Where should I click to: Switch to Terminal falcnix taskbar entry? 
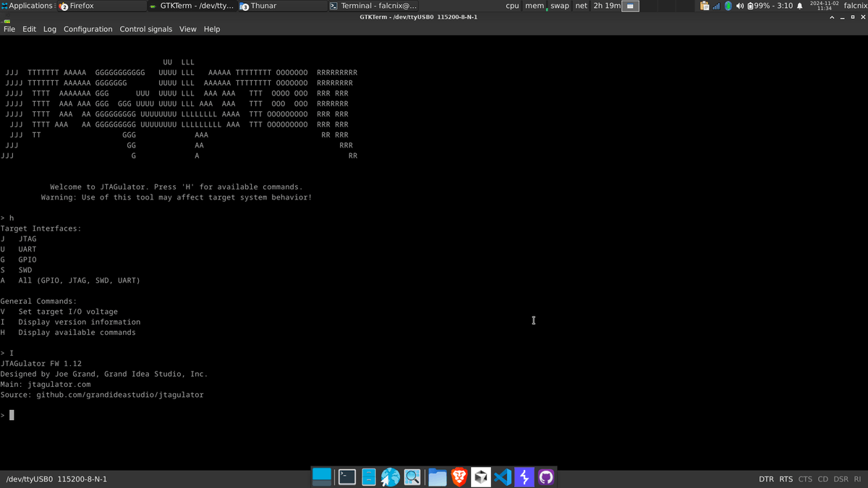[373, 6]
